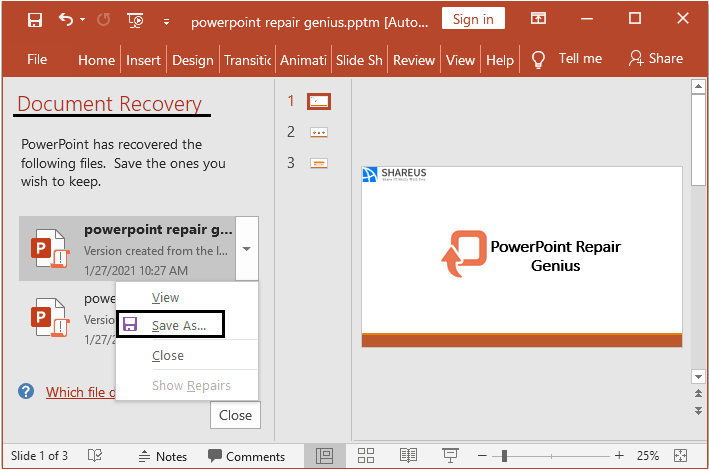Click zoom in plus button
The image size is (709, 470).
click(x=619, y=456)
